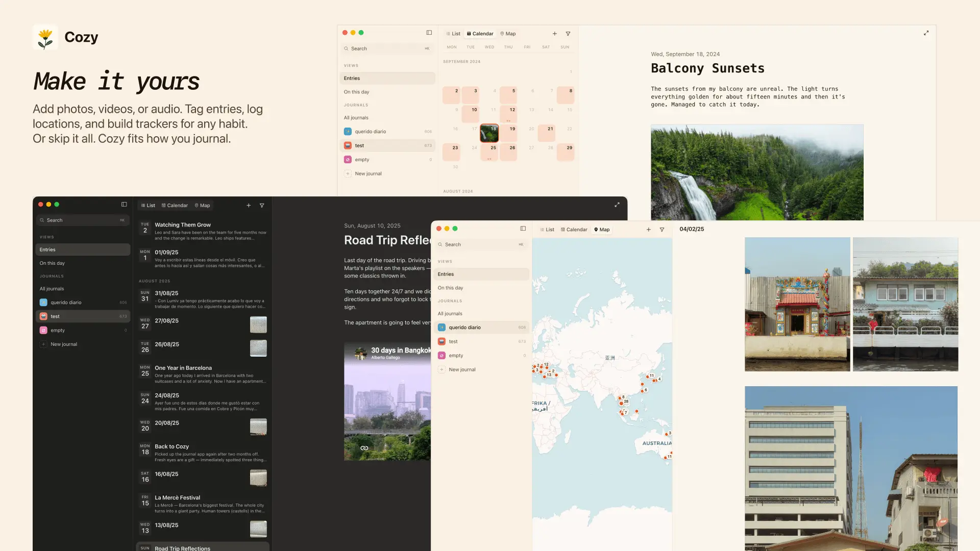
Task: Select calendar day 29 in September 2024
Action: tap(566, 152)
